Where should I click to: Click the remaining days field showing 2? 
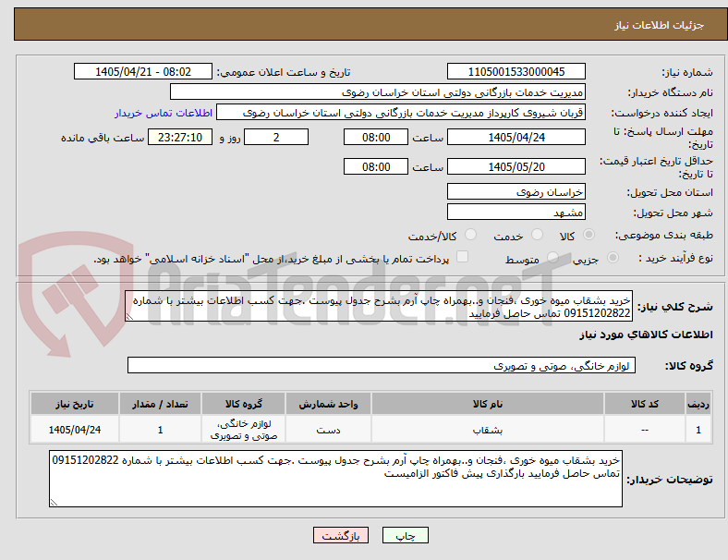pos(276,137)
